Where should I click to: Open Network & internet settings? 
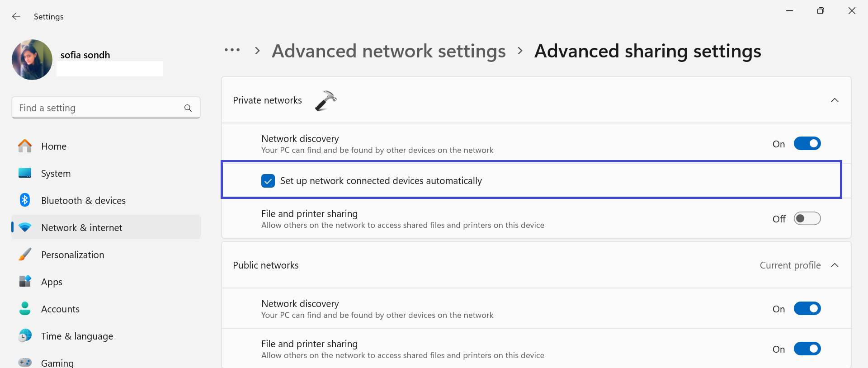click(81, 227)
